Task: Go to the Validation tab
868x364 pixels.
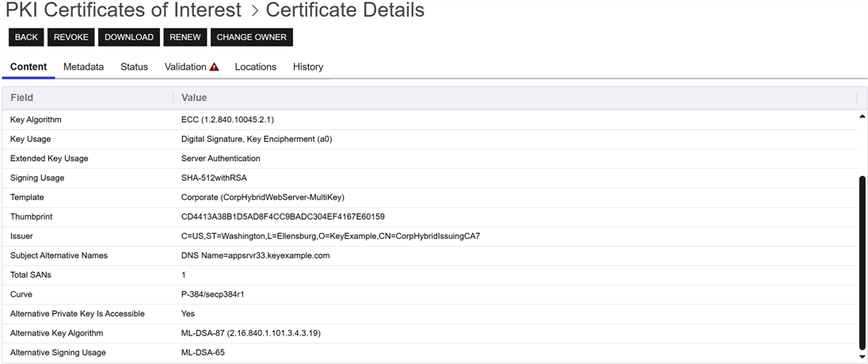Action: pyautogui.click(x=185, y=67)
